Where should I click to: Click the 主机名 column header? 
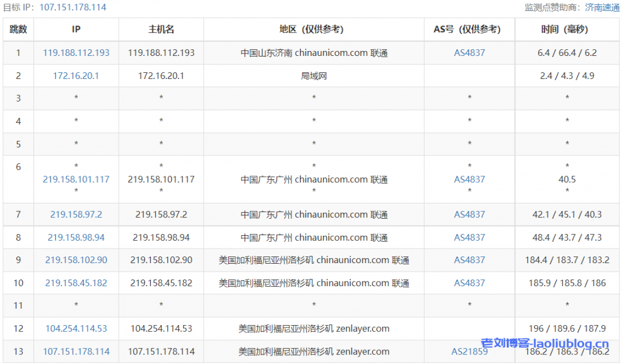pyautogui.click(x=161, y=29)
